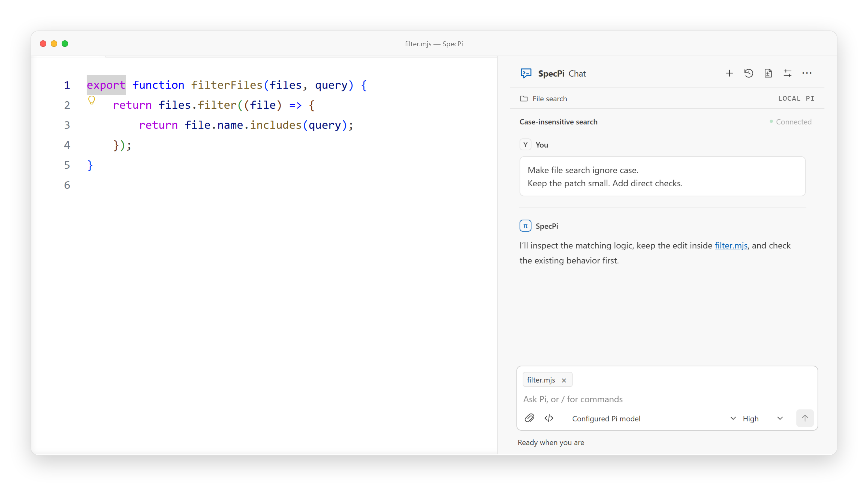
Task: Open the High effort level dropdown
Action: pyautogui.click(x=762, y=418)
